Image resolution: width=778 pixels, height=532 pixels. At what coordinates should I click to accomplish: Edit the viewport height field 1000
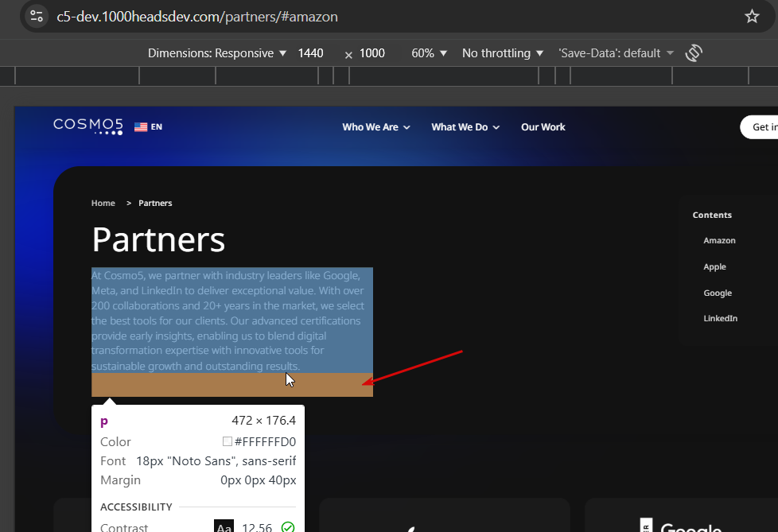(372, 53)
